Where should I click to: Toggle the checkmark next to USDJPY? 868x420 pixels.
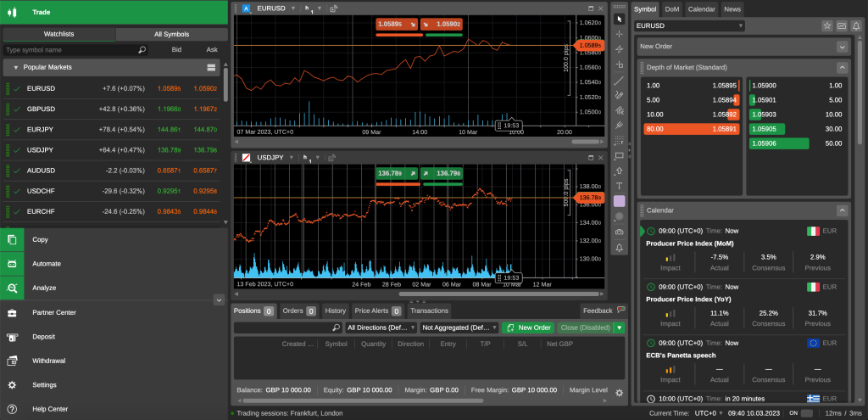coord(17,150)
